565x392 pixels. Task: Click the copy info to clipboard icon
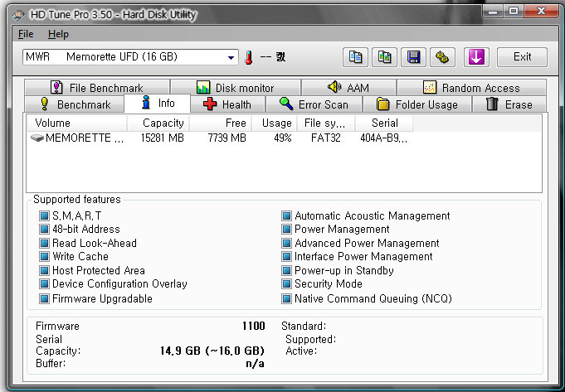coord(355,57)
